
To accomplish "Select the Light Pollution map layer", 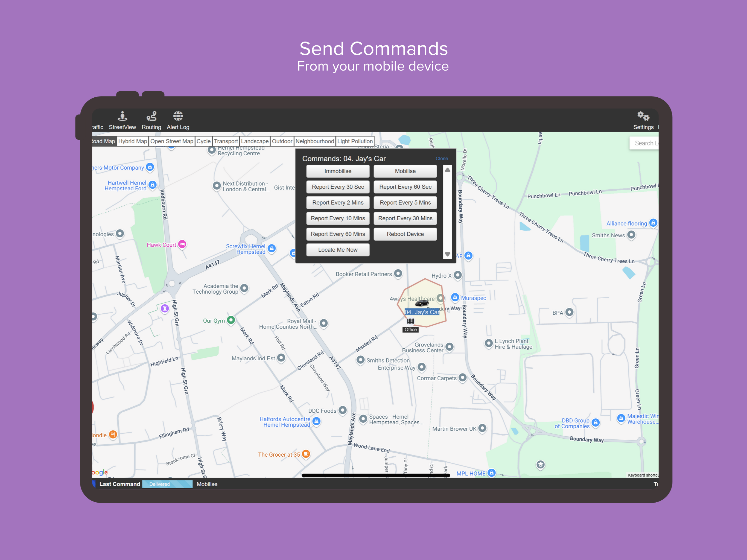I will point(355,141).
